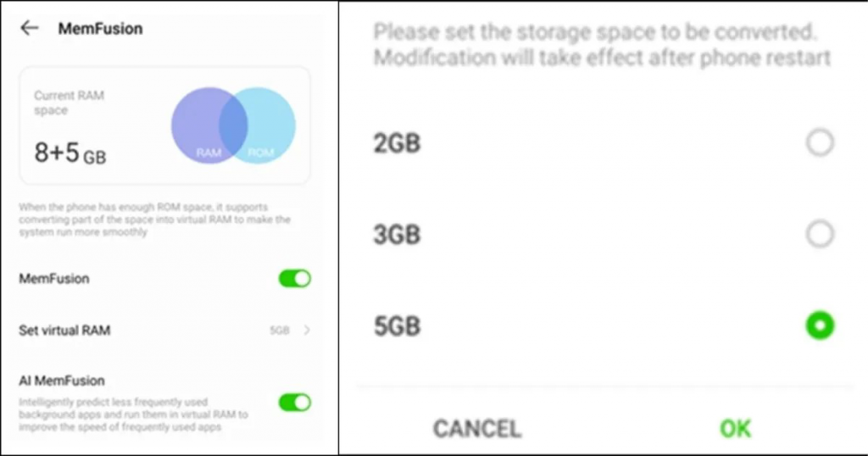Tap the AI MemFusion label

tap(62, 381)
